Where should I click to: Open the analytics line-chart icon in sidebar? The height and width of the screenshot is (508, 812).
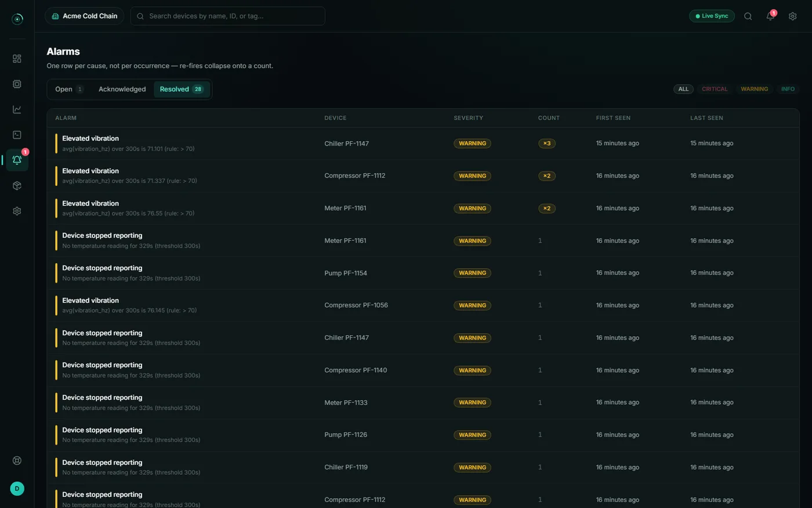pyautogui.click(x=17, y=109)
